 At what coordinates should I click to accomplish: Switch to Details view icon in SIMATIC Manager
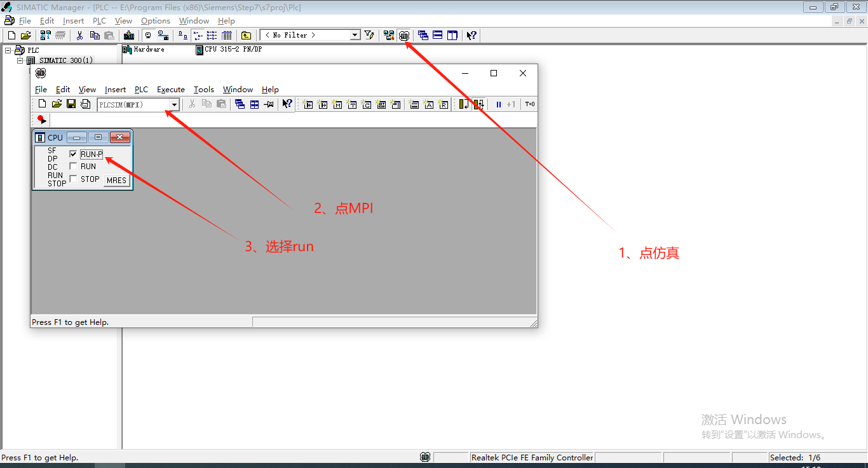coord(226,36)
